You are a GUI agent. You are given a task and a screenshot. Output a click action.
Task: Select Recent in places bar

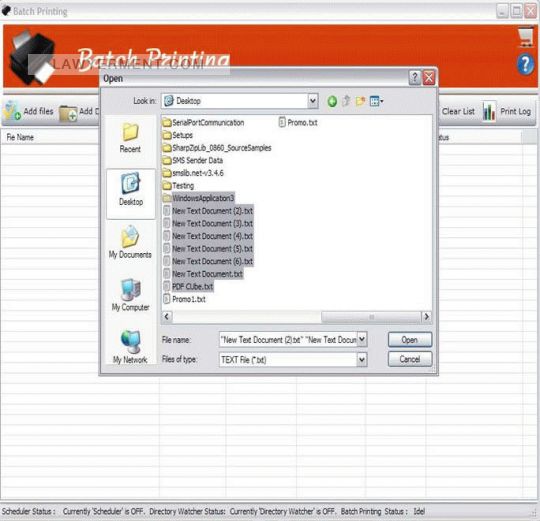[130, 138]
